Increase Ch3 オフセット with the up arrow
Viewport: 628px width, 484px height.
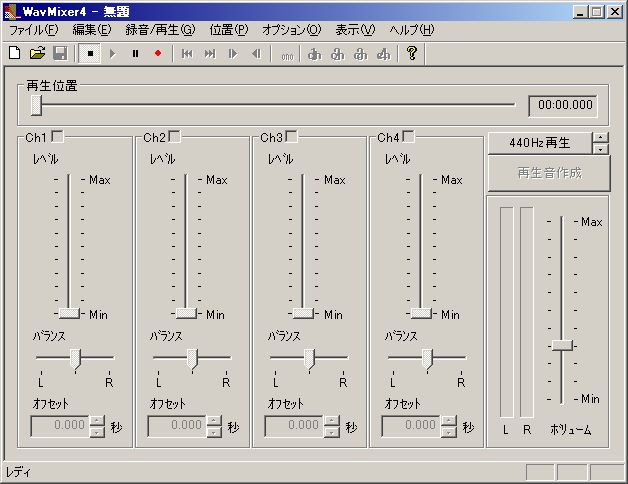[x=331, y=421]
